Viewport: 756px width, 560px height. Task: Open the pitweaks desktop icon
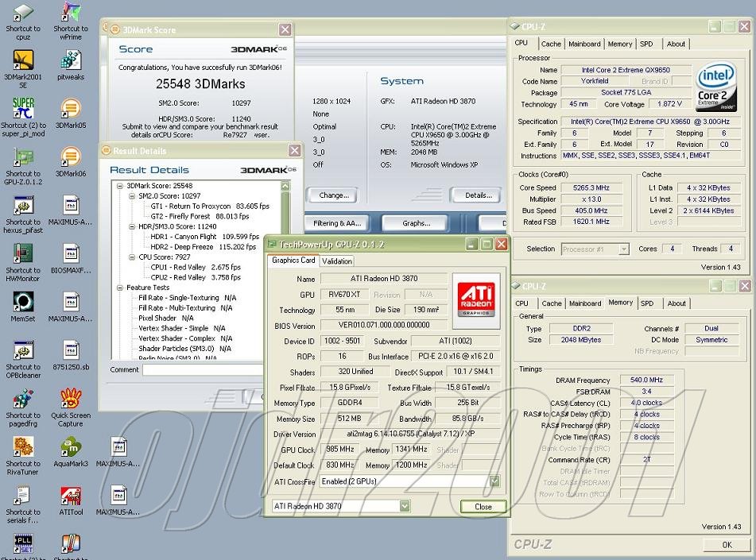tap(71, 65)
